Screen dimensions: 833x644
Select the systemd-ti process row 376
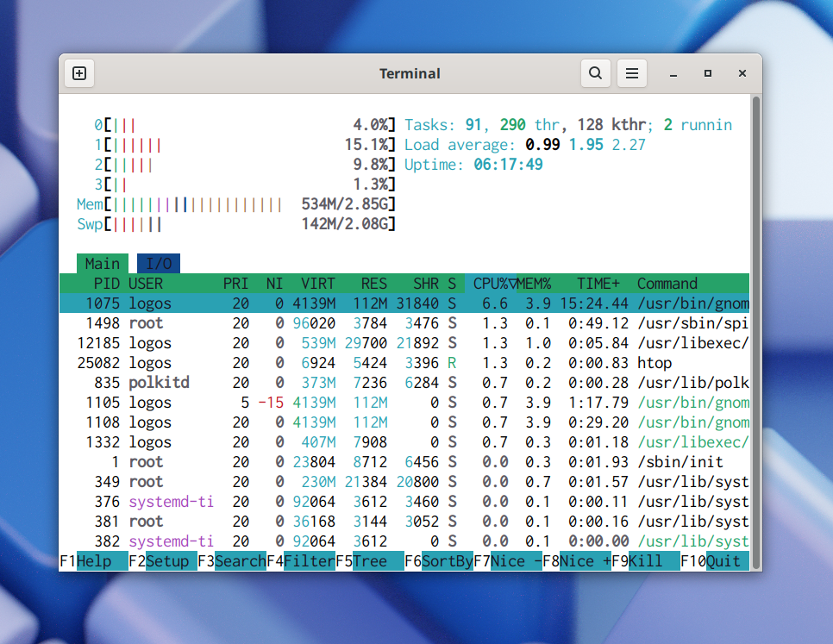click(404, 501)
